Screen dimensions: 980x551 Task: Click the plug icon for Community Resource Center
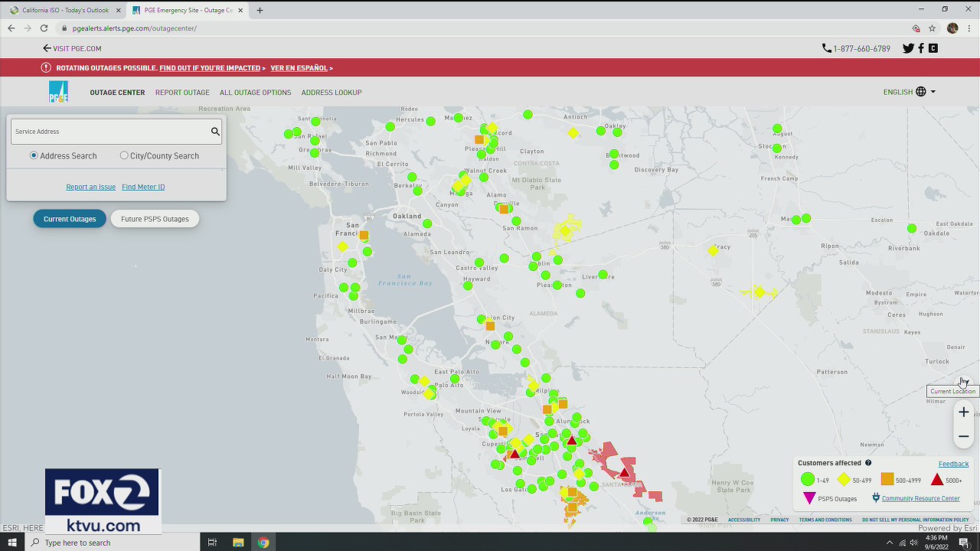[876, 498]
